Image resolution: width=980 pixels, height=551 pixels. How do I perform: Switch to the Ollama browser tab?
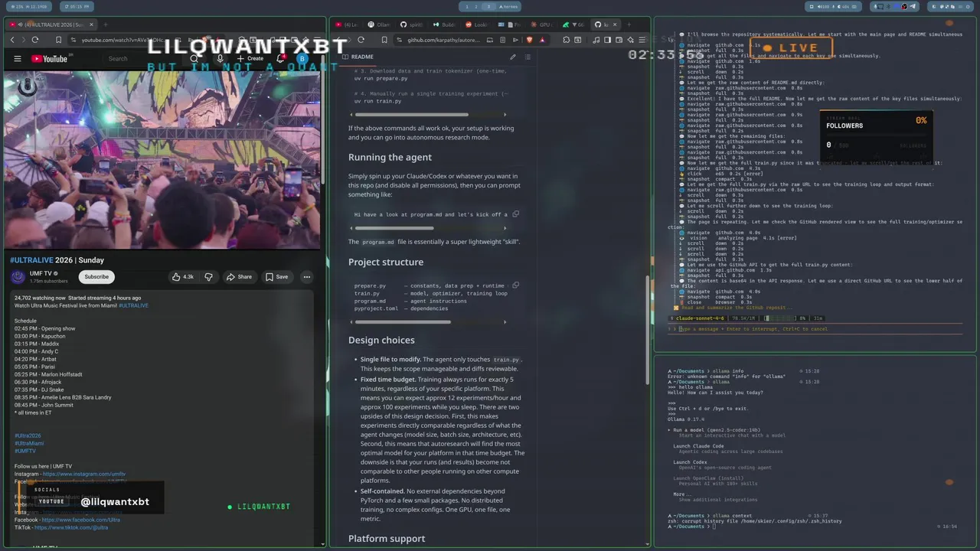pos(381,24)
